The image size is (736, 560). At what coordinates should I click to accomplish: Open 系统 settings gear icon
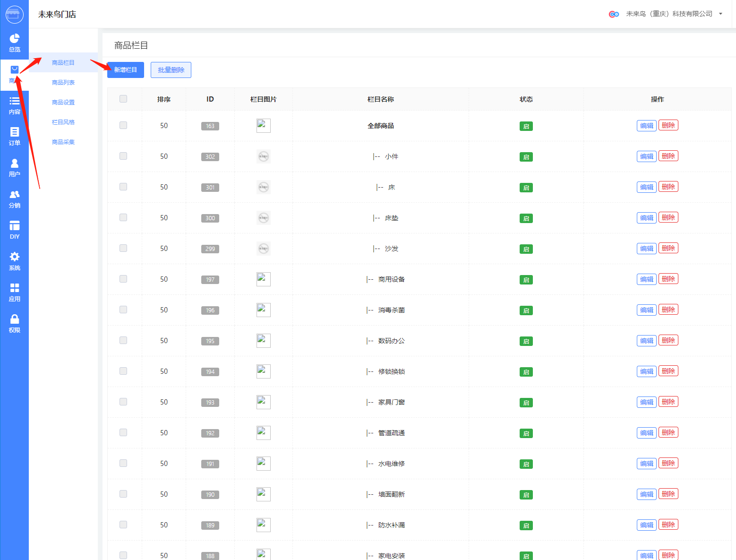(14, 261)
